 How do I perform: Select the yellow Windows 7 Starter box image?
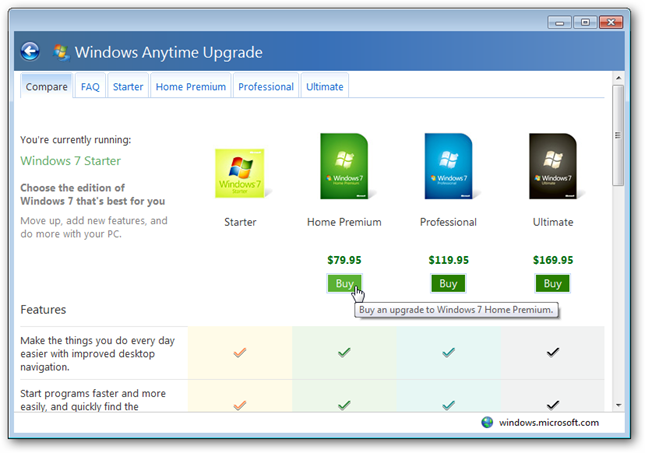coord(242,174)
